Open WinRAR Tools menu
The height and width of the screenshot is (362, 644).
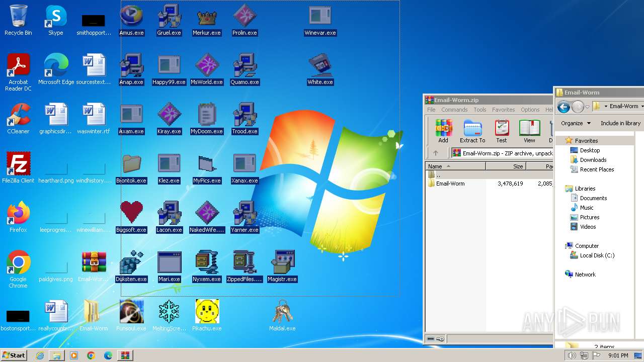(480, 110)
